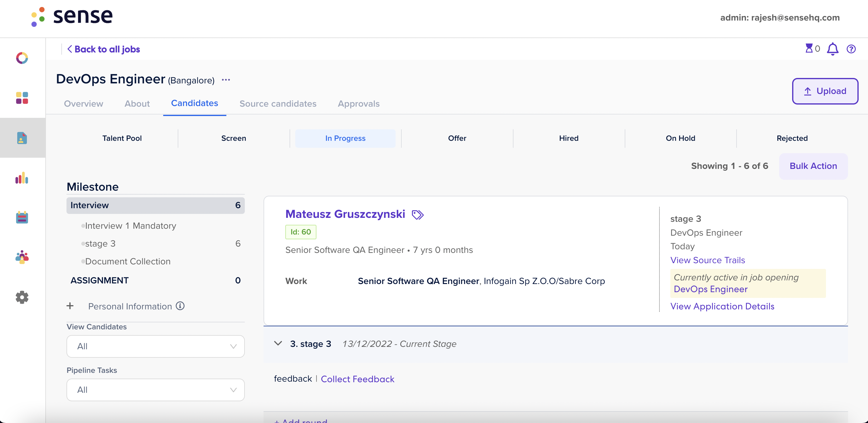Open the DevOps Engineer job opening link
This screenshot has height=423, width=868.
pos(710,289)
